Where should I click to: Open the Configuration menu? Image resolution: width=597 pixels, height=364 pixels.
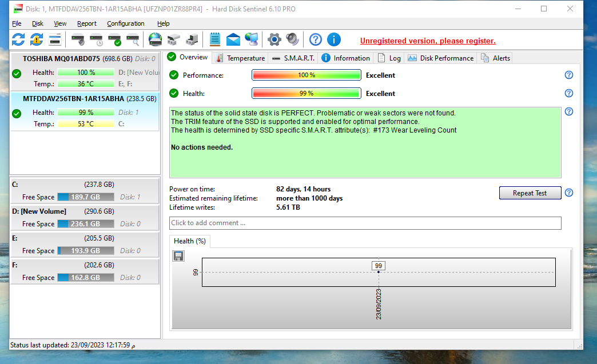pos(126,23)
